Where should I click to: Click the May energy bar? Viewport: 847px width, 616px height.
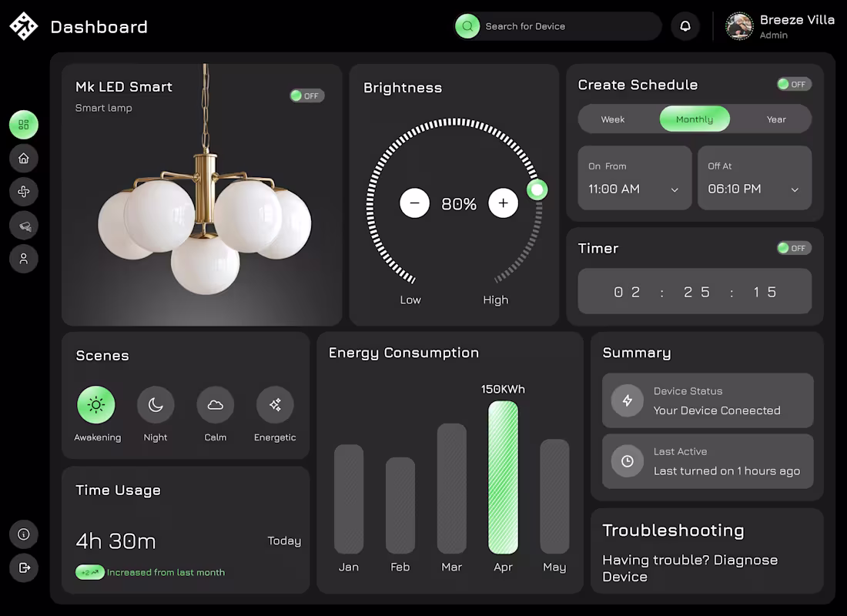click(554, 496)
